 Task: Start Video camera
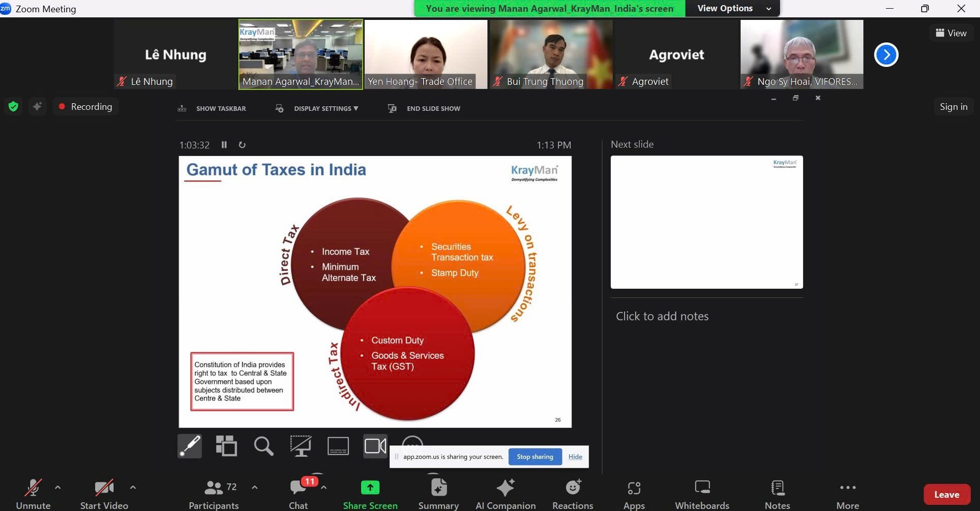[x=104, y=494]
